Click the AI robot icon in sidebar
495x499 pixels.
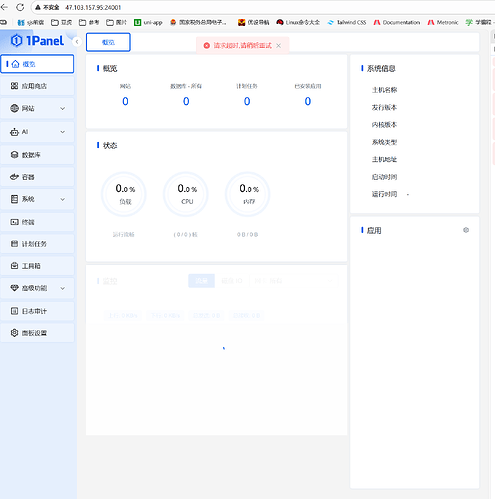[x=14, y=132]
